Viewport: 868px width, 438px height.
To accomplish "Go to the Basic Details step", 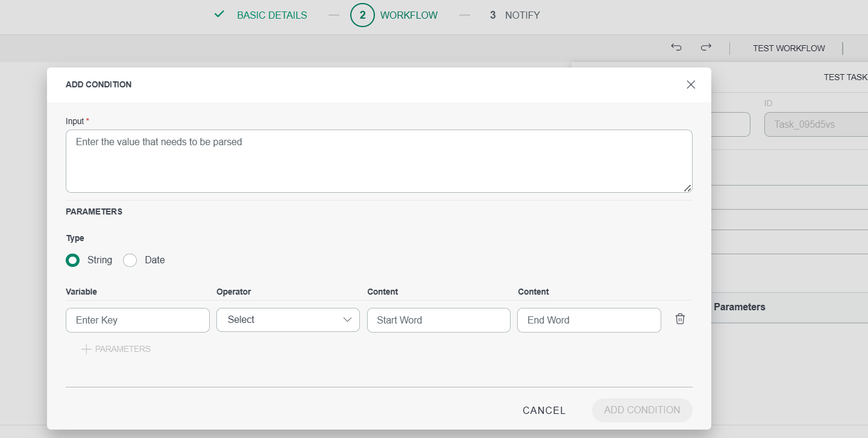I will point(272,15).
